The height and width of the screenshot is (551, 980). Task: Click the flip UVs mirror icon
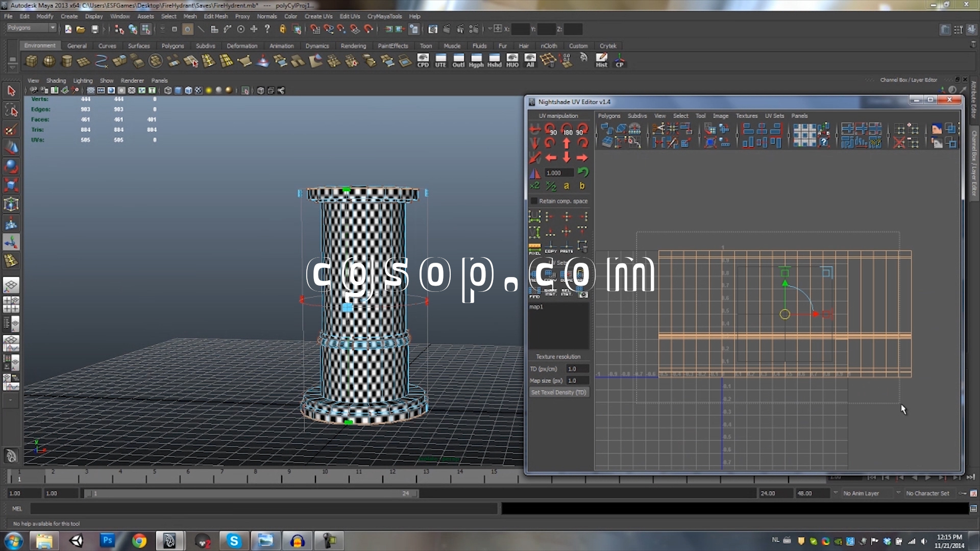tap(535, 173)
